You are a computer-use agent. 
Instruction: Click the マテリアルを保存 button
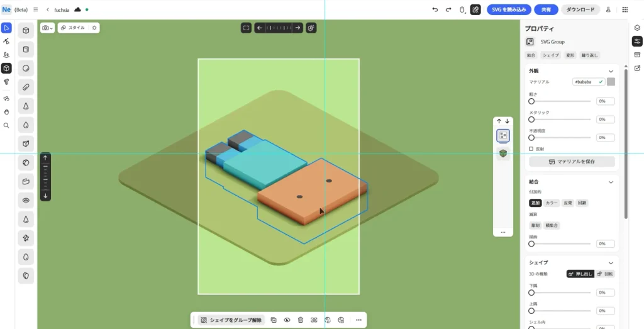pyautogui.click(x=572, y=162)
